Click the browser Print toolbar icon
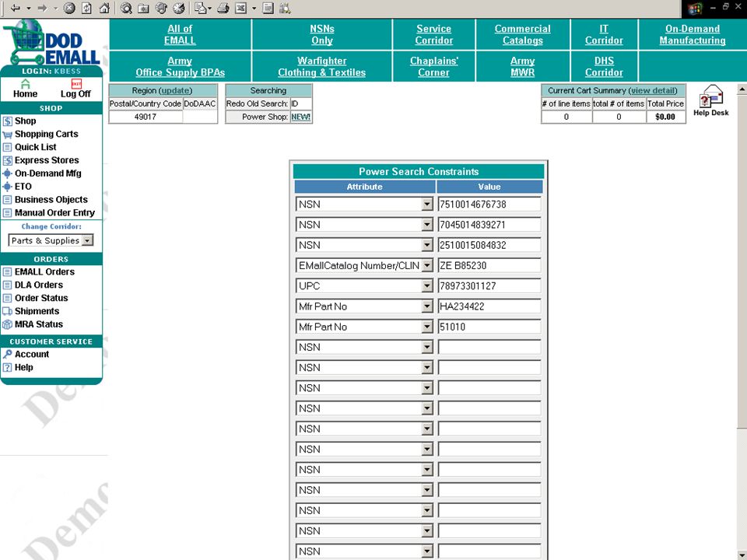Viewport: 747px width, 560px height. coord(223,8)
